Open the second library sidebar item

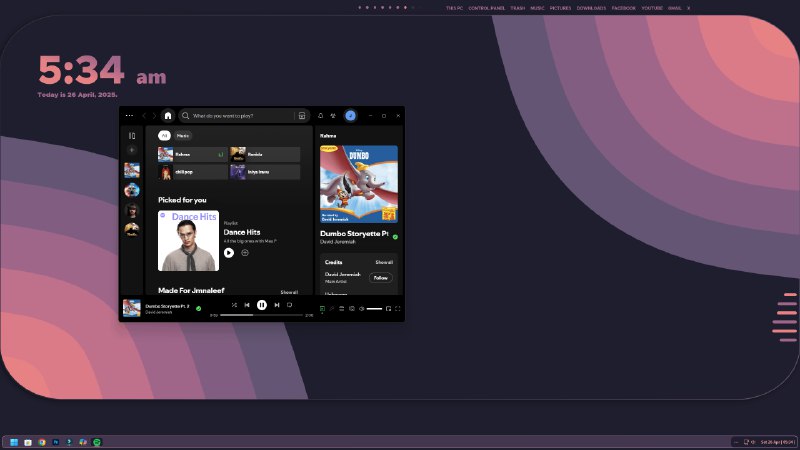tap(132, 190)
